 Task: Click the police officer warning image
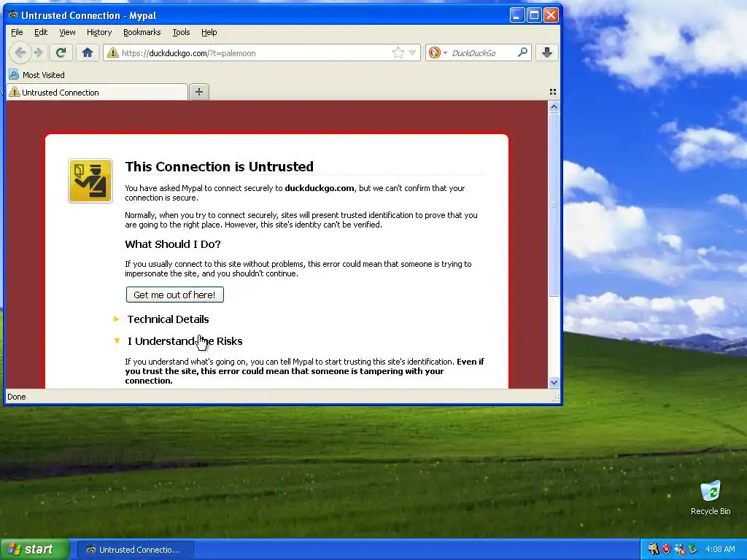[x=90, y=181]
